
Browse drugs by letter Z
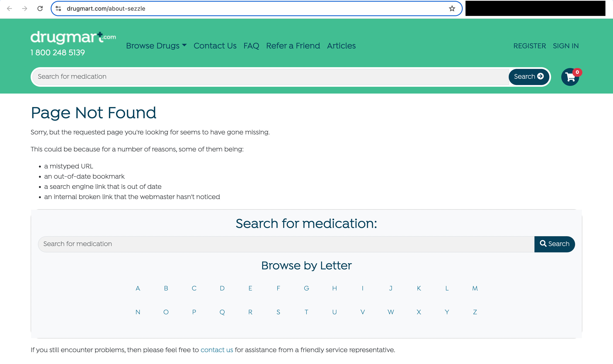pyautogui.click(x=475, y=312)
